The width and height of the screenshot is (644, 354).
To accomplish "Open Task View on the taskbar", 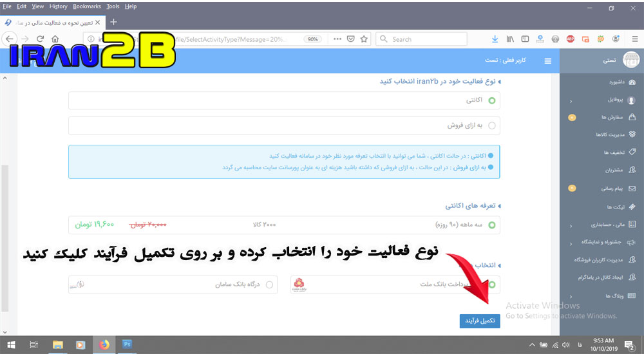I will tap(33, 344).
